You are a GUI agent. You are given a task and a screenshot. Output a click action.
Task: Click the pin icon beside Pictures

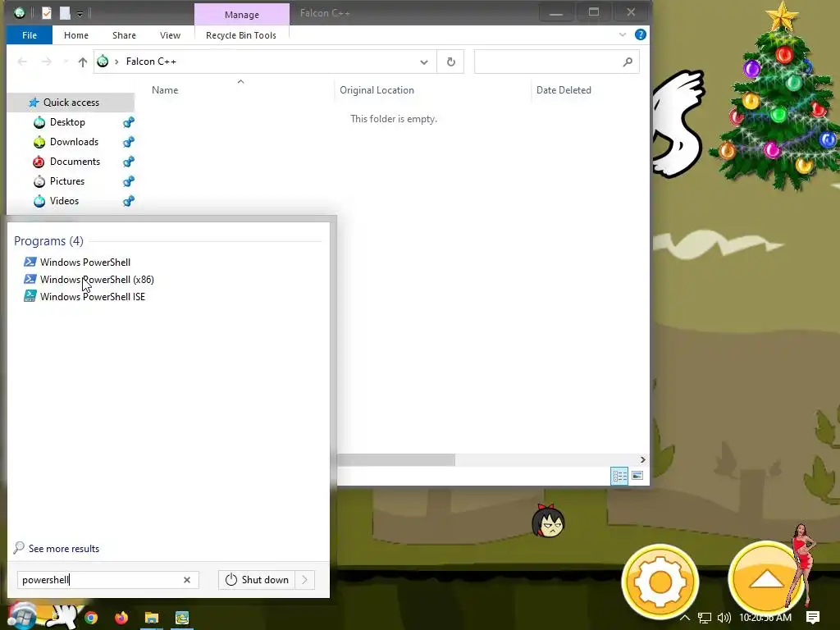129,181
